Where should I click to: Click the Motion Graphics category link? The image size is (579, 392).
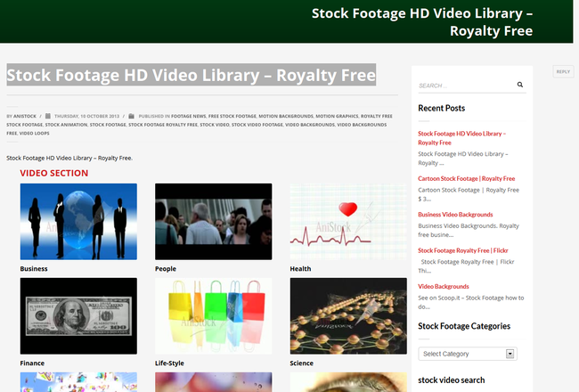click(336, 116)
